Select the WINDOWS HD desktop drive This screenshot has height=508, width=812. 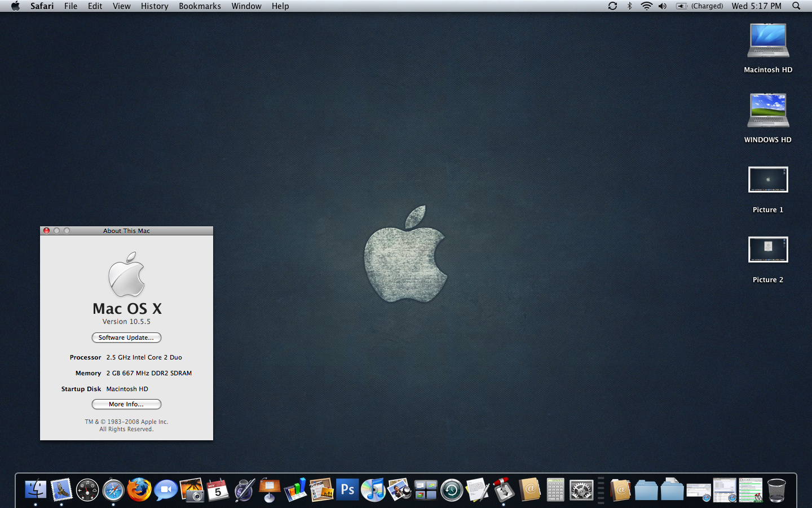768,119
